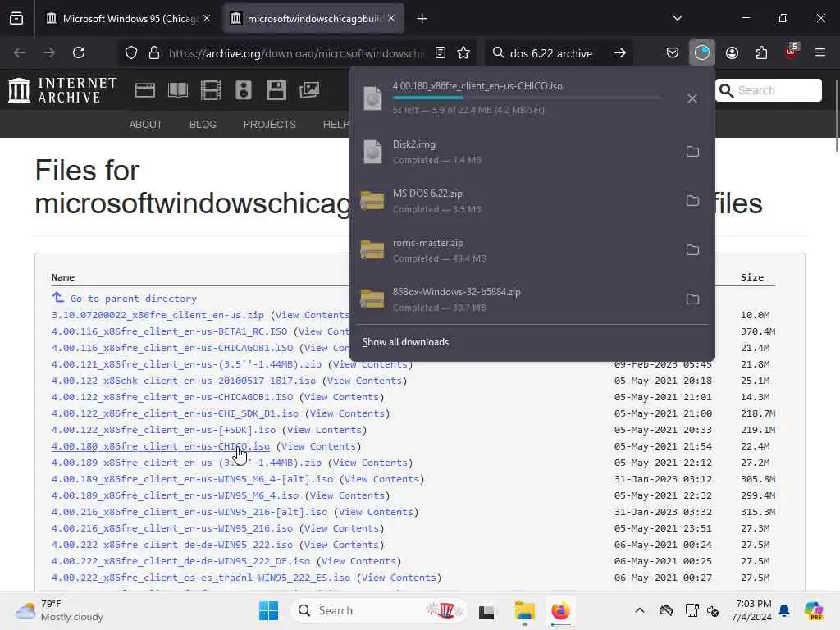Click the 4.00.180 CHICO.iso file link
The height and width of the screenshot is (630, 840).
pyautogui.click(x=160, y=446)
